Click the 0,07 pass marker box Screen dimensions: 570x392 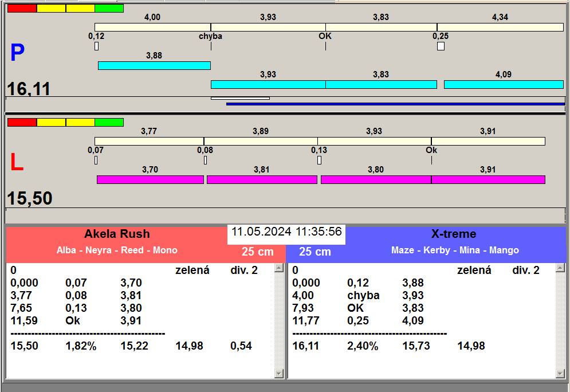click(96, 160)
